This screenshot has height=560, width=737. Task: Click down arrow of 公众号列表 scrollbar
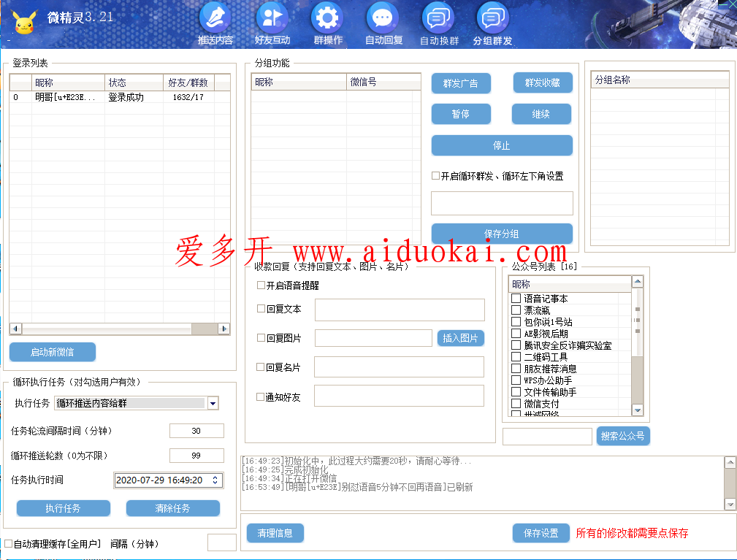[638, 410]
